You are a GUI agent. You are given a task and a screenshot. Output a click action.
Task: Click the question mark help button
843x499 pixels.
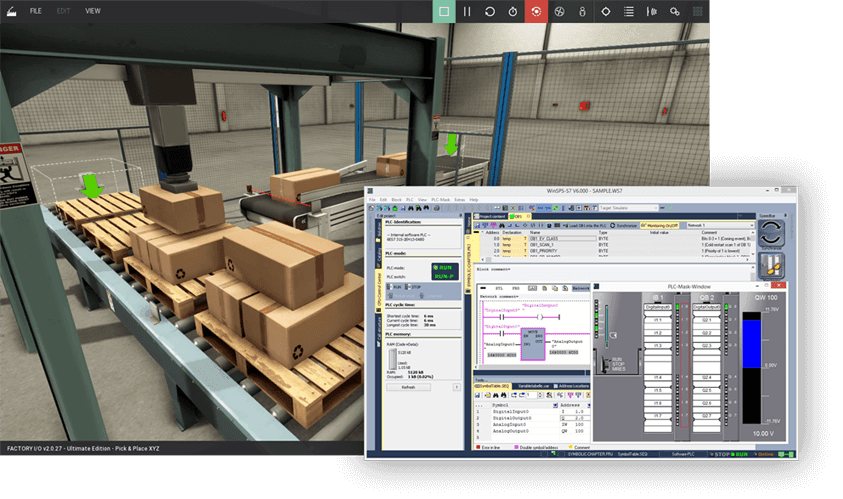(456, 387)
